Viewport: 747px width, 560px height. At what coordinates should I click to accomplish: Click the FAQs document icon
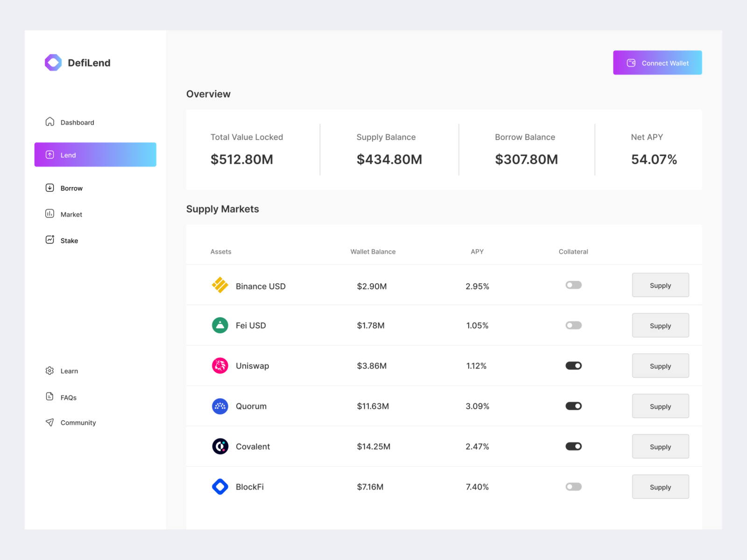coord(49,397)
